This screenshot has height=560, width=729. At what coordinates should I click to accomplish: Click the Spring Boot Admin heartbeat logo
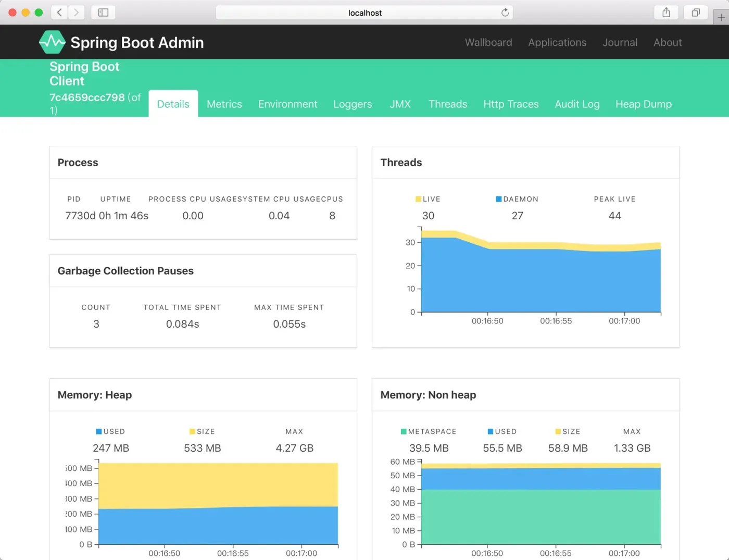pos(52,42)
